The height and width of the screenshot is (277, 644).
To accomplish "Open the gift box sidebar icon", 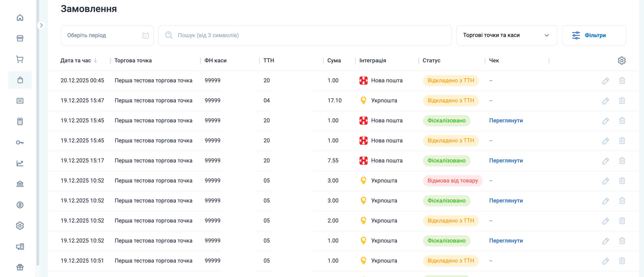I will (x=20, y=267).
